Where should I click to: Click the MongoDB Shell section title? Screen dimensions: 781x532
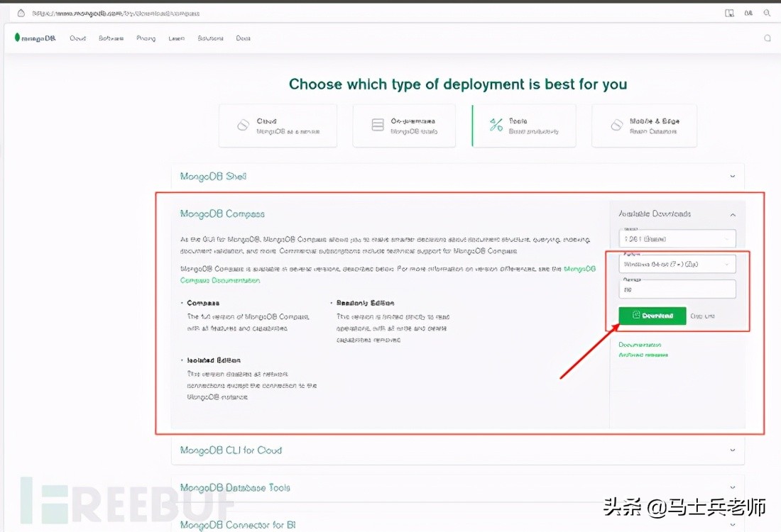(213, 176)
